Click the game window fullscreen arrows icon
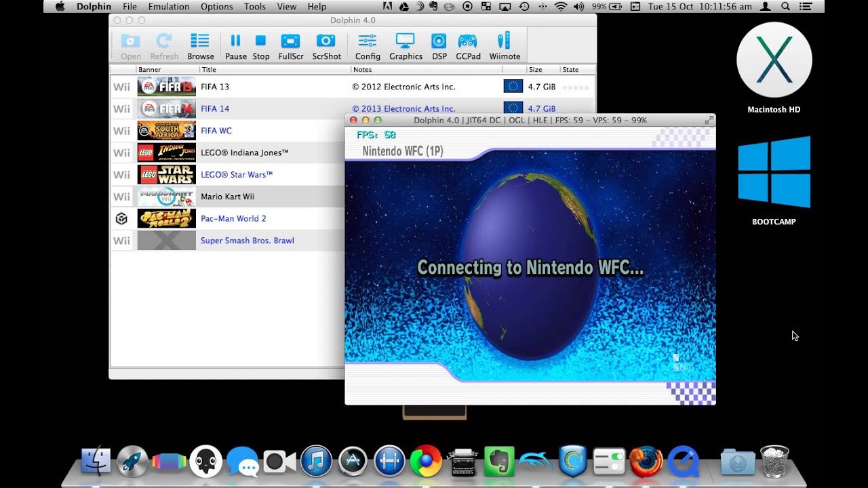The height and width of the screenshot is (488, 868). coord(709,120)
